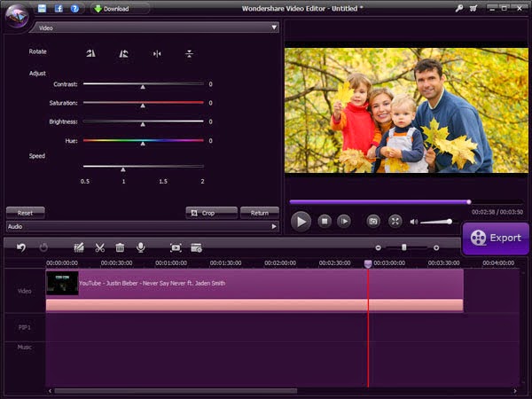Expand the Audio panel arrow
Screen dimensions: 532x399
point(274,227)
